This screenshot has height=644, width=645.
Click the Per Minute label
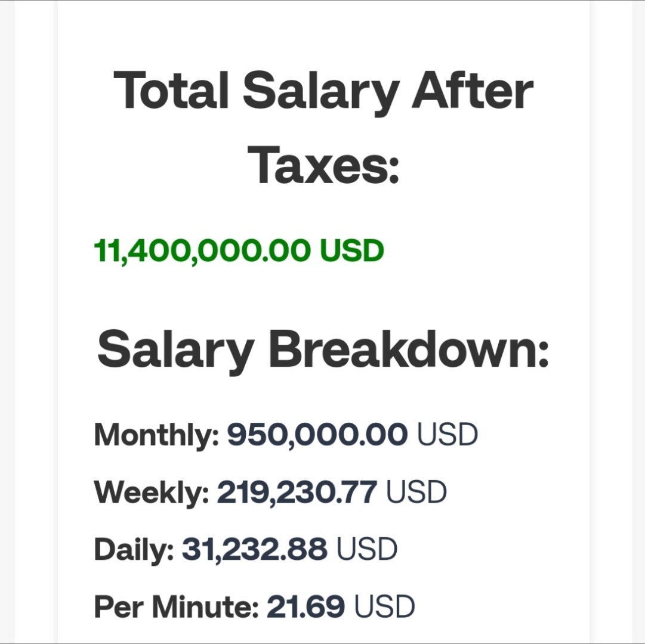(177, 606)
